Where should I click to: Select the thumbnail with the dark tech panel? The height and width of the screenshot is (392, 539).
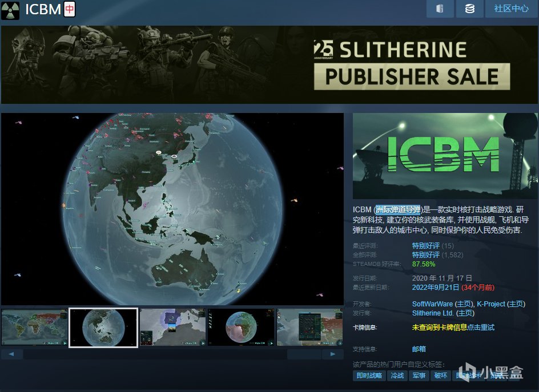(309, 327)
